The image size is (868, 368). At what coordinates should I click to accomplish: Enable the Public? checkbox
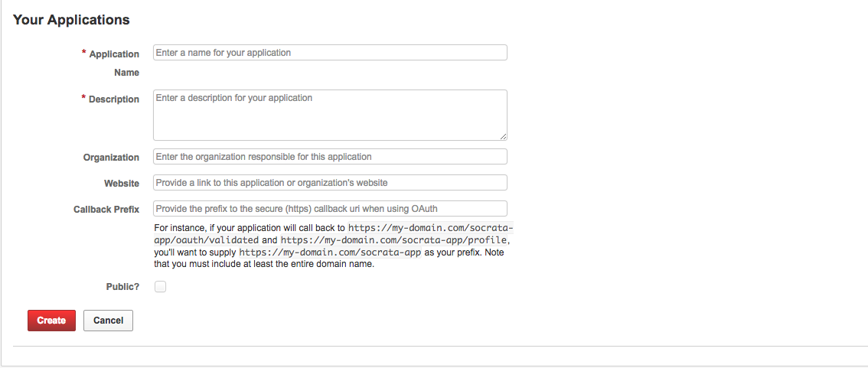click(161, 287)
